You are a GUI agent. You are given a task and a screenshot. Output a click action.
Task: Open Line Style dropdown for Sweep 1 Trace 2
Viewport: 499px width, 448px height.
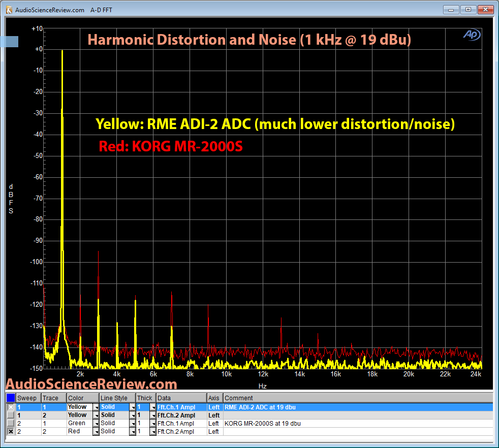[133, 415]
